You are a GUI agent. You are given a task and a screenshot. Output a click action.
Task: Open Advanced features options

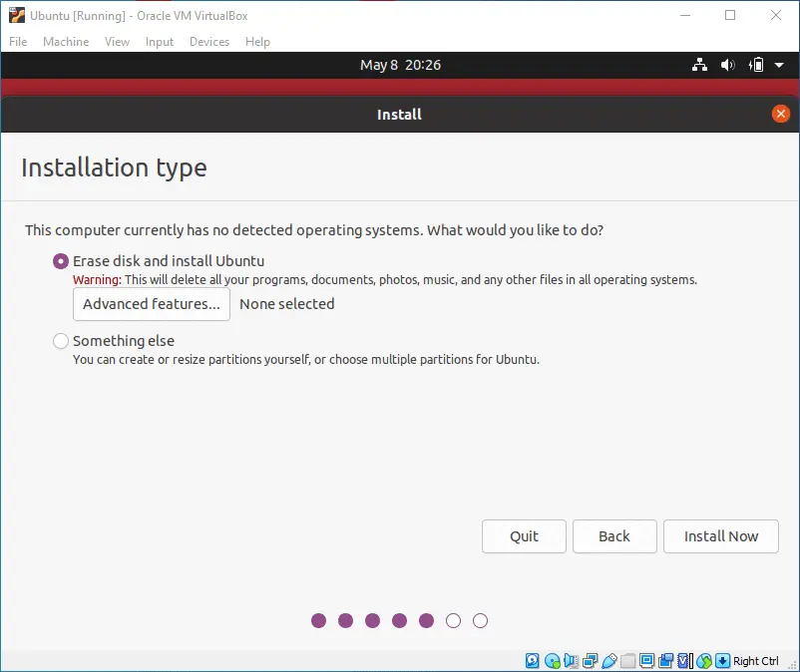pyautogui.click(x=152, y=304)
